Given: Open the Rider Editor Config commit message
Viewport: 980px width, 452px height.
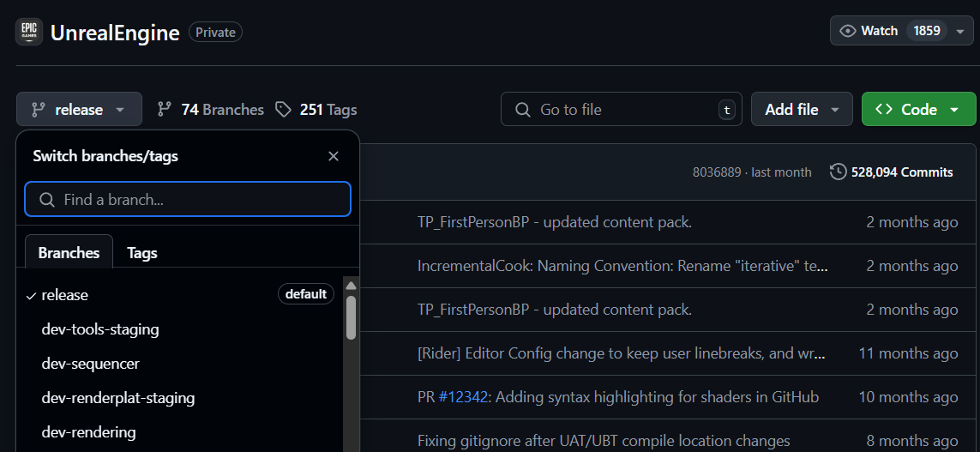Looking at the screenshot, I should click(x=622, y=353).
